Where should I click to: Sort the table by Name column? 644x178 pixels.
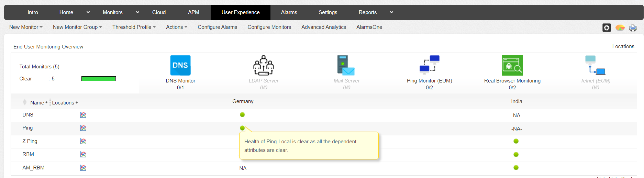coord(37,103)
